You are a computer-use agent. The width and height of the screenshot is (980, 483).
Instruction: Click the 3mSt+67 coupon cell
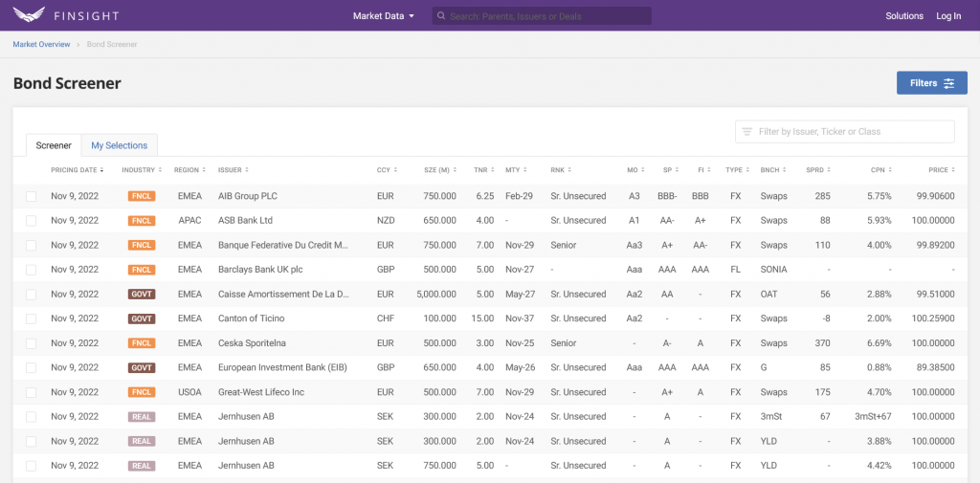click(873, 417)
